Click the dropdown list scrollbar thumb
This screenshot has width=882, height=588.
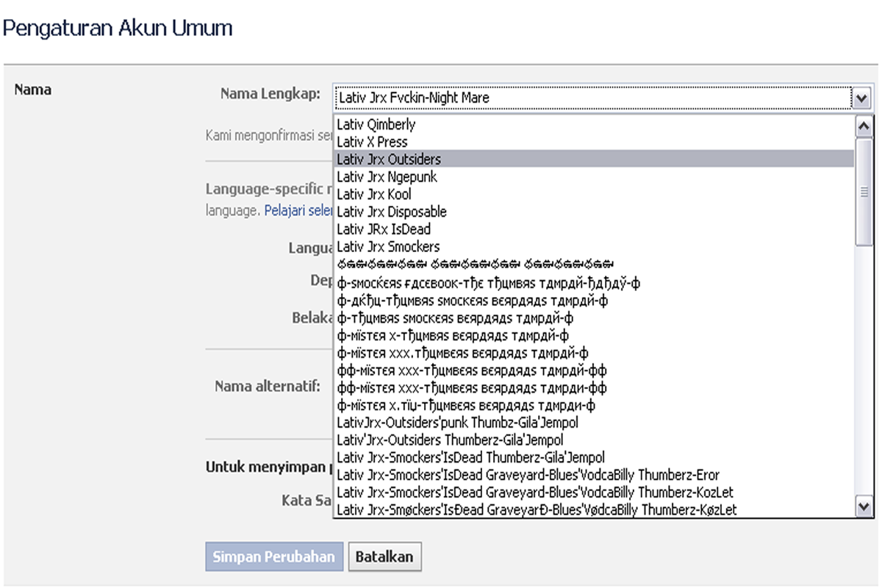pos(864,191)
